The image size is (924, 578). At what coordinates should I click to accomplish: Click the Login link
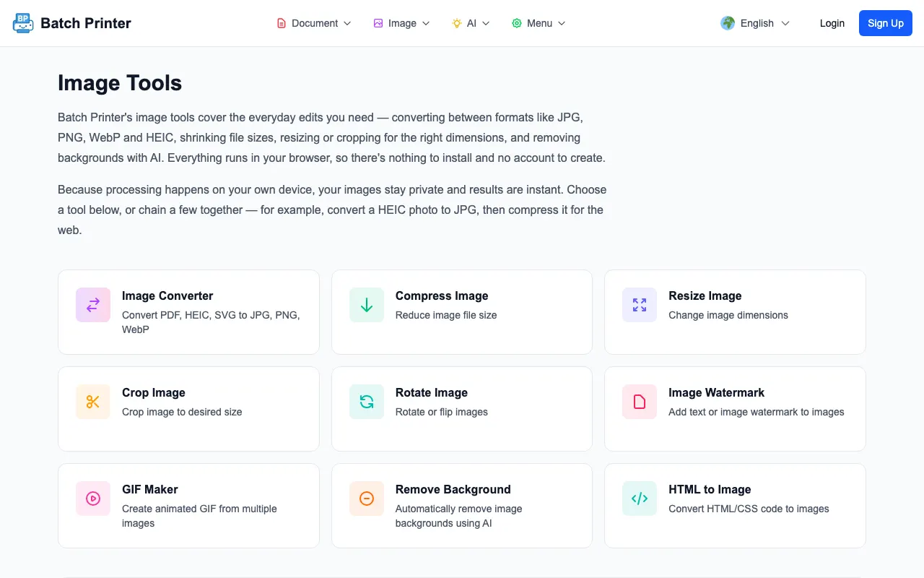click(x=832, y=23)
